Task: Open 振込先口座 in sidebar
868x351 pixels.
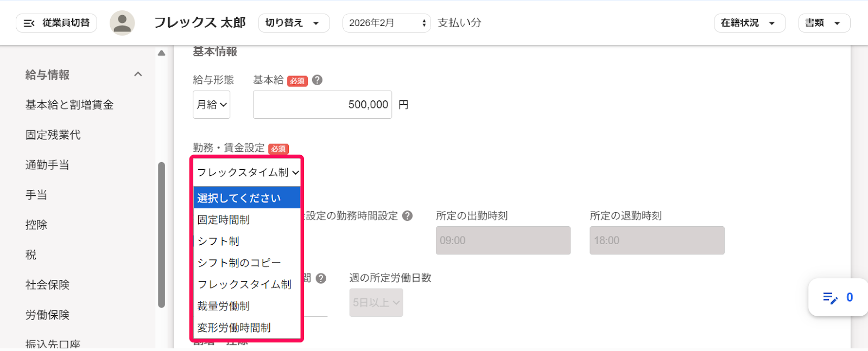Action: coord(53,344)
